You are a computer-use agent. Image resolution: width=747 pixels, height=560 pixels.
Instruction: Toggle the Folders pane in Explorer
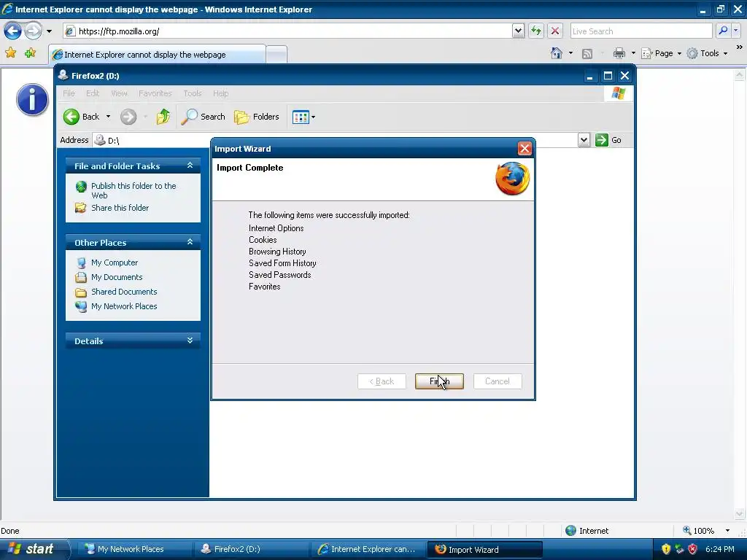coord(256,117)
